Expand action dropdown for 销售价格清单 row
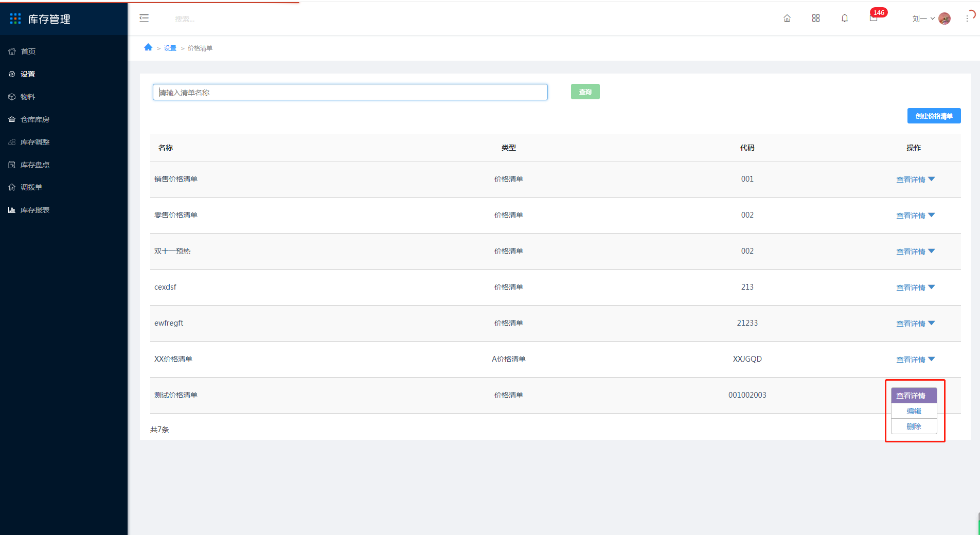The height and width of the screenshot is (535, 980). [932, 179]
